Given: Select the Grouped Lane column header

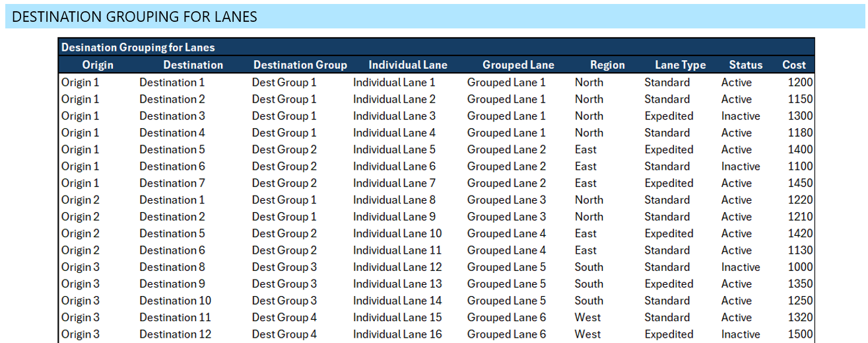Looking at the screenshot, I should coord(518,65).
